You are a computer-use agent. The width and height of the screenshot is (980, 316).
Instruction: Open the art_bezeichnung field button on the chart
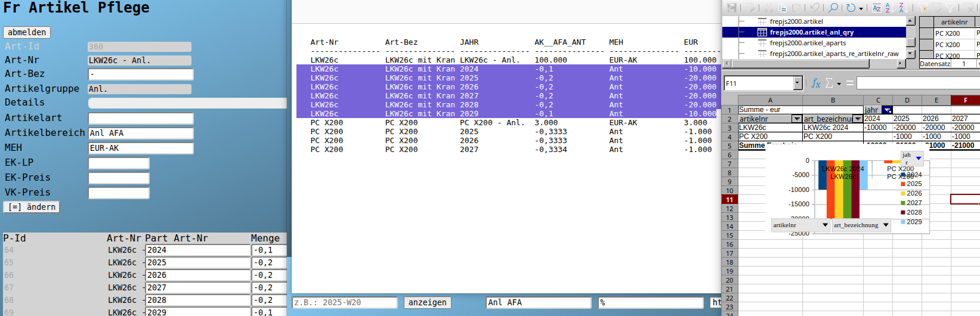pyautogui.click(x=861, y=225)
